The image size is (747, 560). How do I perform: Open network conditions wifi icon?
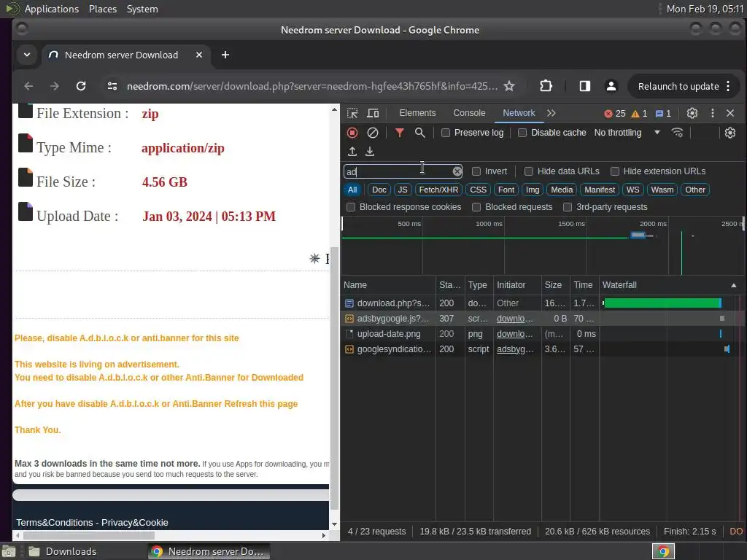677,133
